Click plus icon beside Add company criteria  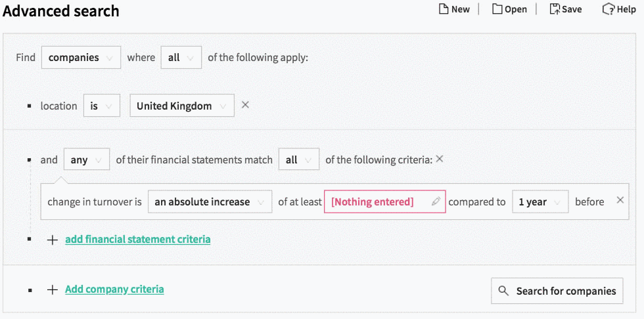52,290
